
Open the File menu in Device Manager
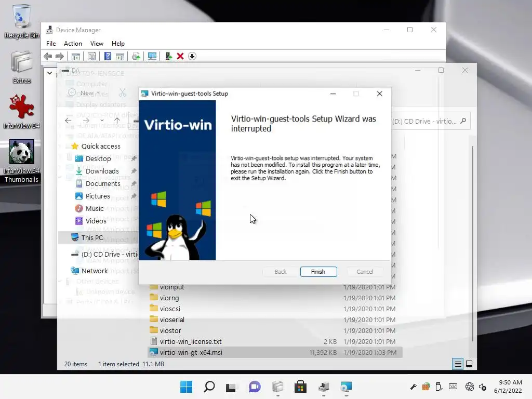click(51, 44)
